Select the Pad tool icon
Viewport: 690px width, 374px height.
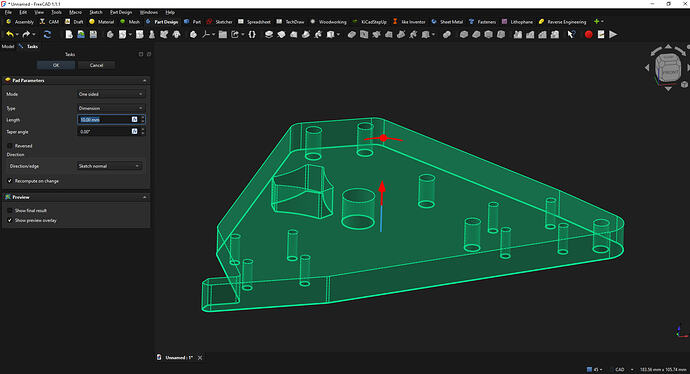(268, 34)
